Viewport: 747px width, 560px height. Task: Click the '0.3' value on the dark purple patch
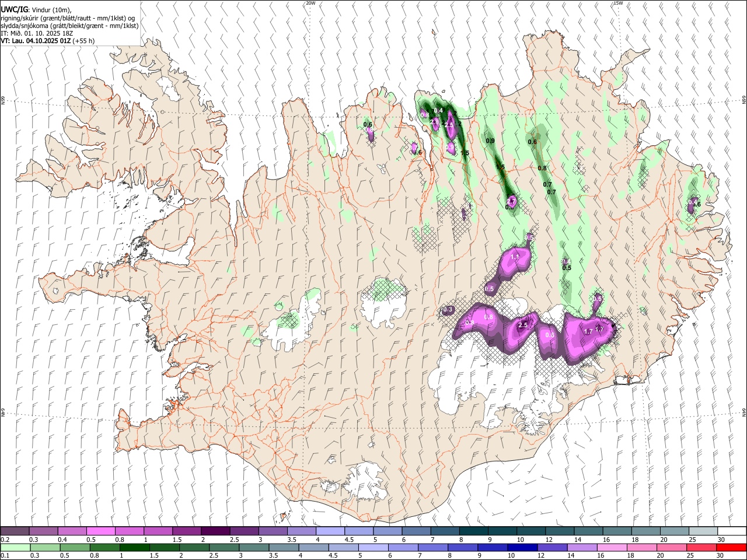[x=448, y=310]
